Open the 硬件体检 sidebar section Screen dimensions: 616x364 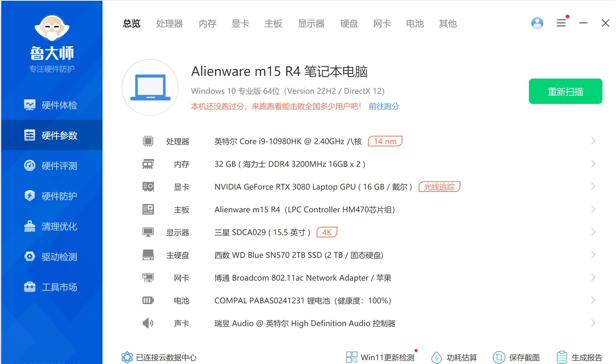pos(52,105)
